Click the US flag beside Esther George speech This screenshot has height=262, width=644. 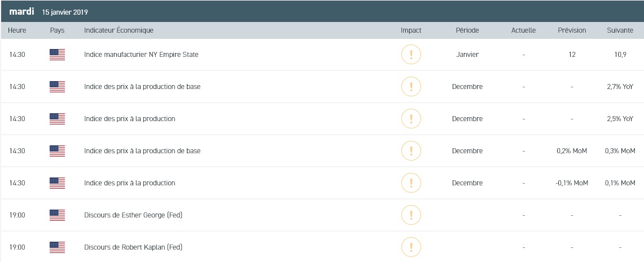57,215
